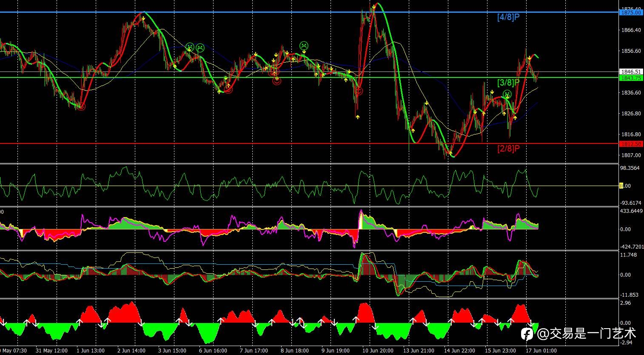Click the -11.853 indicator scale value
Viewport: 644px width, 355px height.
click(x=630, y=295)
